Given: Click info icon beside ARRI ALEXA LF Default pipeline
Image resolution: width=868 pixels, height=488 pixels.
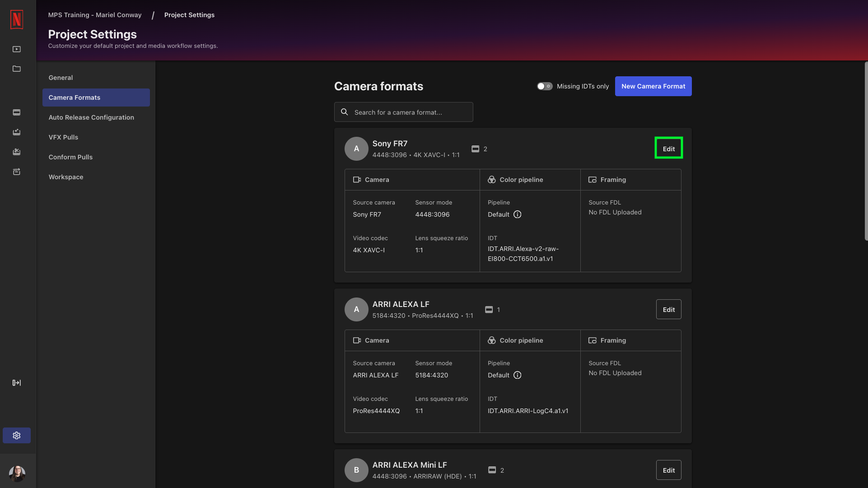Looking at the screenshot, I should coord(518,375).
